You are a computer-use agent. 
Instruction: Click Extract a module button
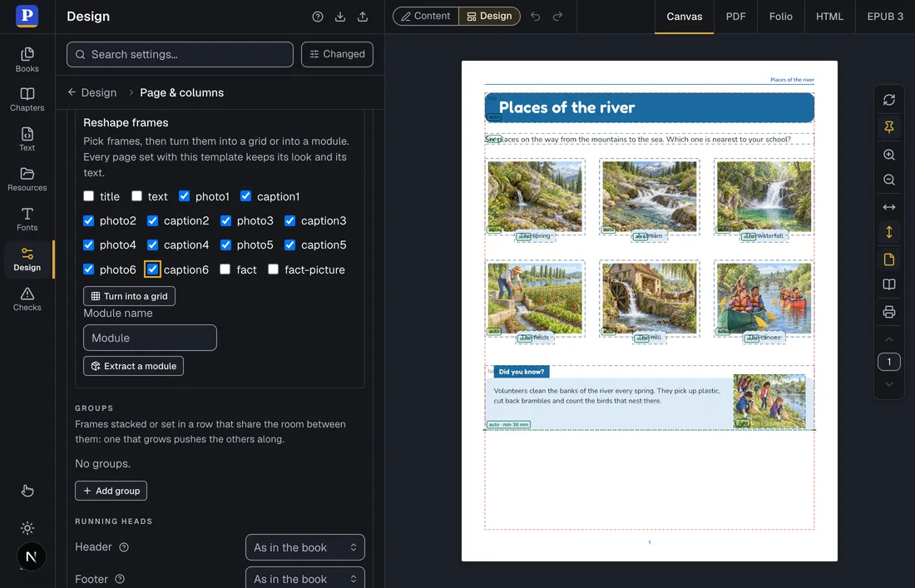click(x=134, y=366)
